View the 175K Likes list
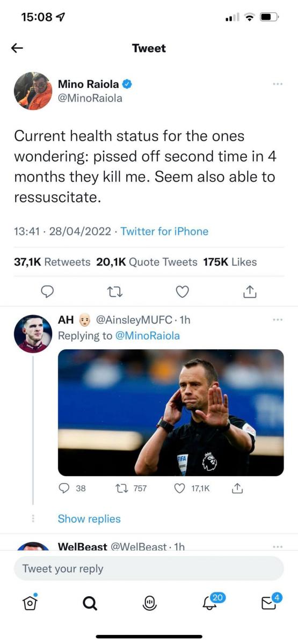298x644 pixels. tap(230, 262)
